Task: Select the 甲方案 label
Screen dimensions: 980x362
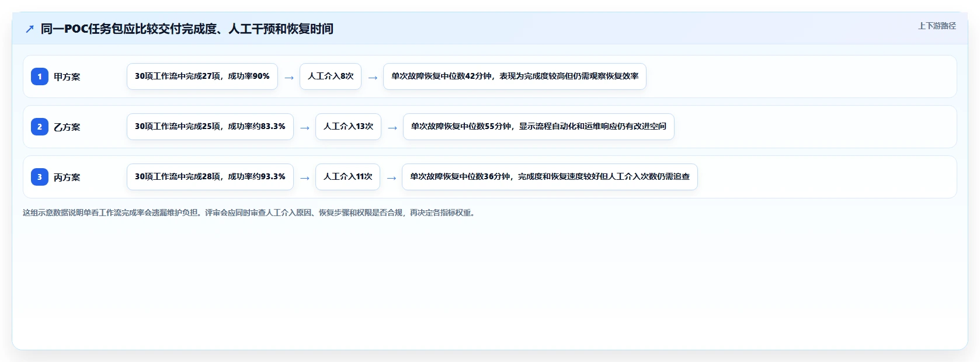Action: pos(67,76)
